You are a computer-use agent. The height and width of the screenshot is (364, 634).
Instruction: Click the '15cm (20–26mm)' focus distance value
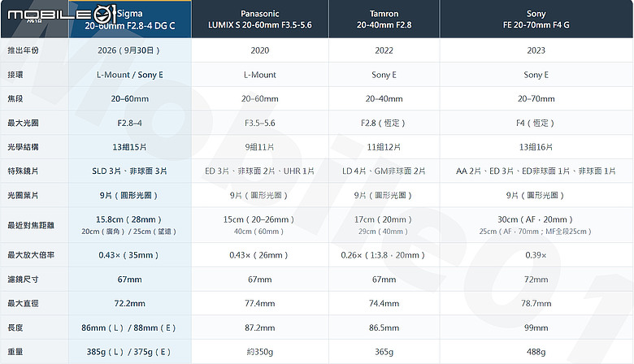click(x=259, y=219)
